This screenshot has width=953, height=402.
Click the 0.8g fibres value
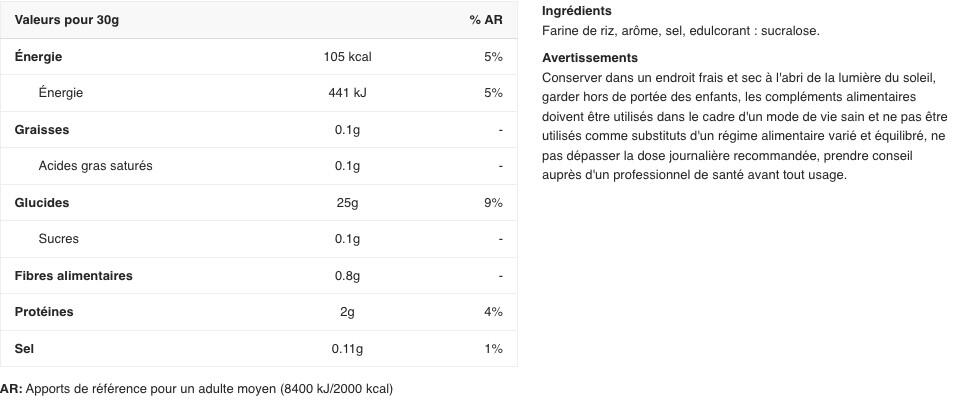tap(347, 276)
